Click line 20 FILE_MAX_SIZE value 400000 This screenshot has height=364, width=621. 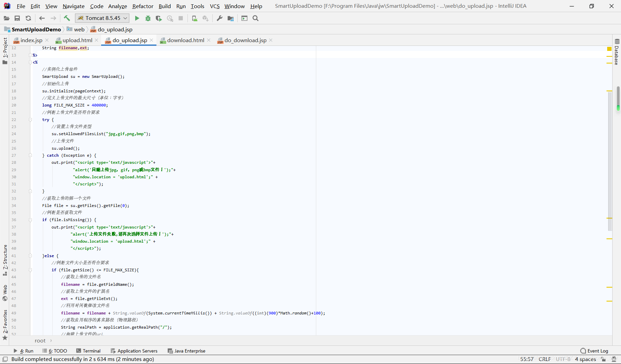[x=98, y=105]
